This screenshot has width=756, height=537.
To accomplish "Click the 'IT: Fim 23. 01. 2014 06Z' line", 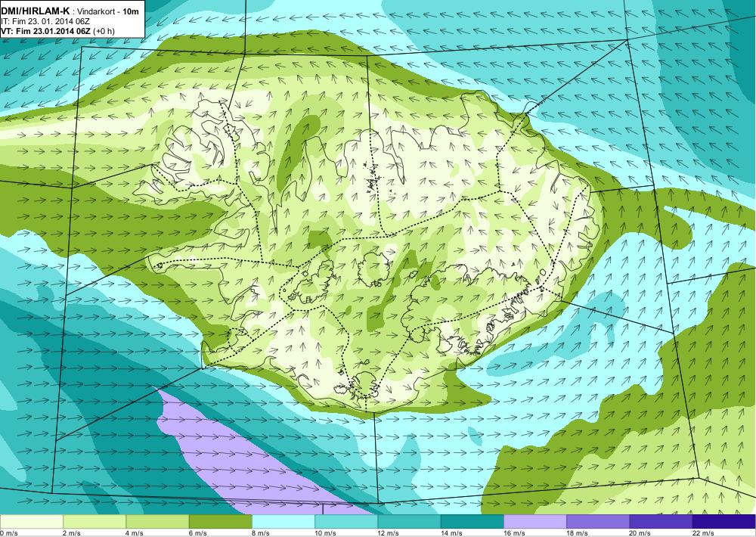I will [x=45, y=21].
